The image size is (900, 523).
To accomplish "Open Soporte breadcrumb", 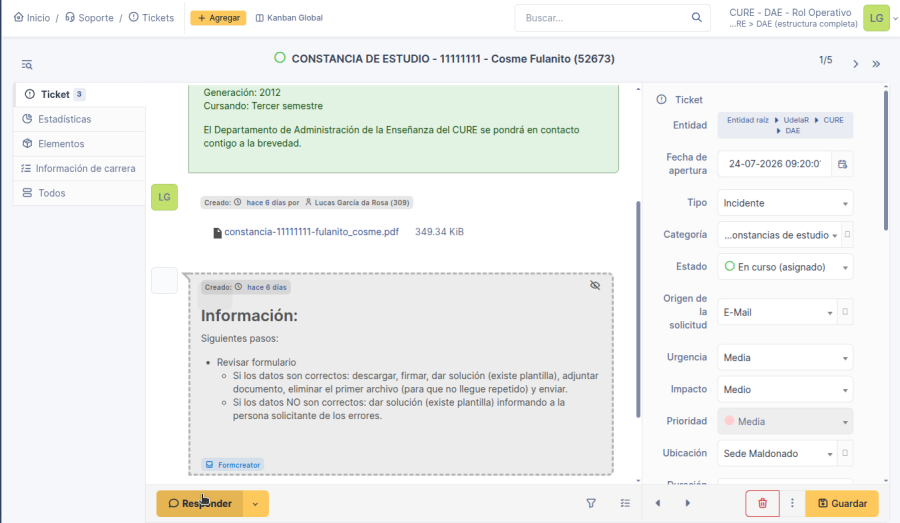I will 89,18.
